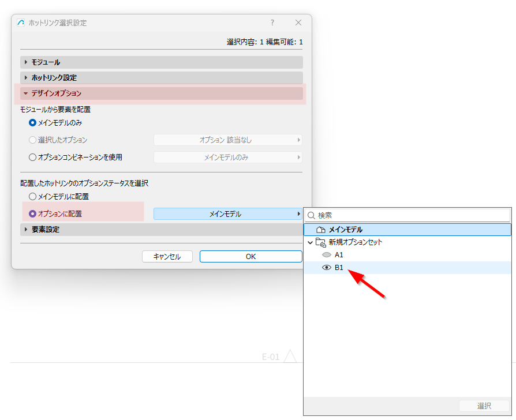The height and width of the screenshot is (420, 516).
Task: Click the 検索 search field
Action: click(408, 215)
